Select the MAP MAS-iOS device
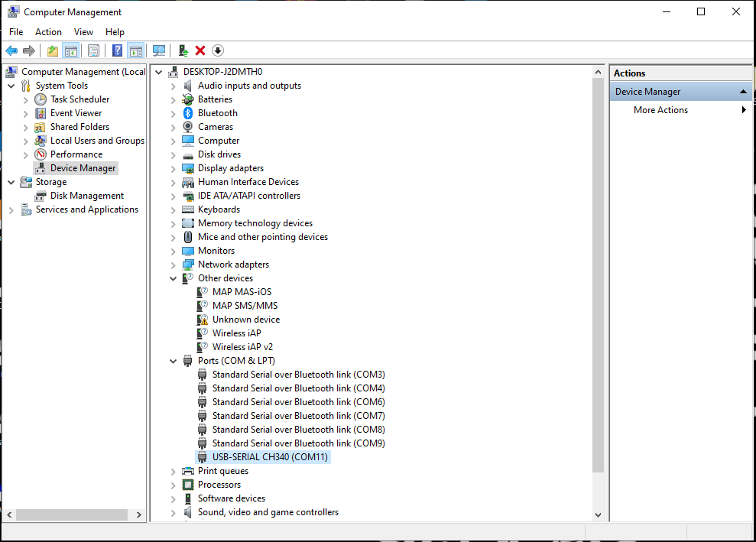 click(x=242, y=292)
